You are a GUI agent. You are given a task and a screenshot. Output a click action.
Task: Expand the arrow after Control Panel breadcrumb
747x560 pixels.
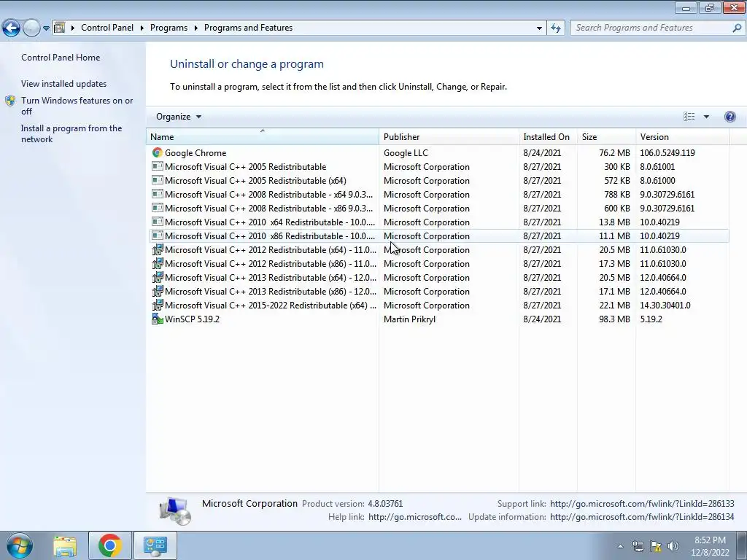click(142, 28)
